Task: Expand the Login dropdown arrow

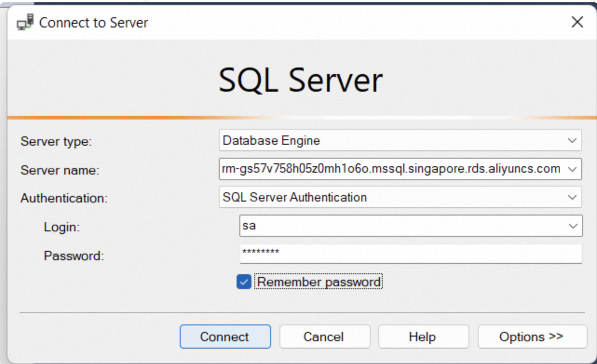Action: tap(573, 226)
